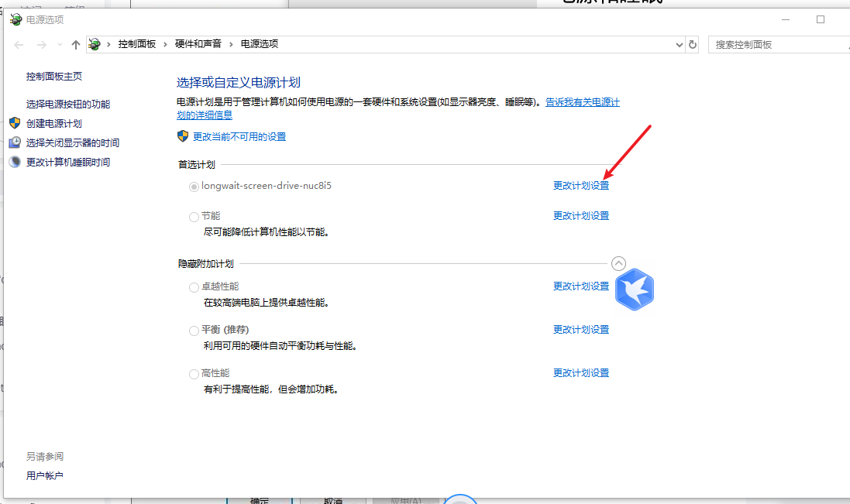Select 电源选项 in the breadcrumb path

[260, 44]
